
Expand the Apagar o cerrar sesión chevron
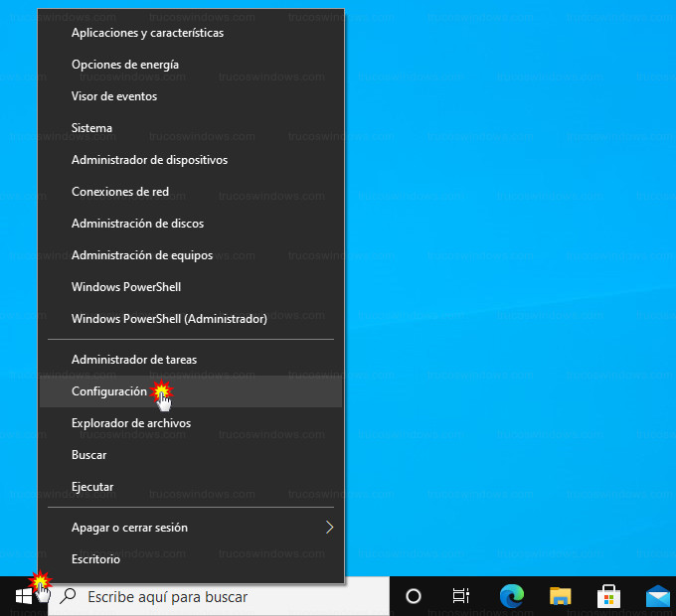[x=329, y=528]
